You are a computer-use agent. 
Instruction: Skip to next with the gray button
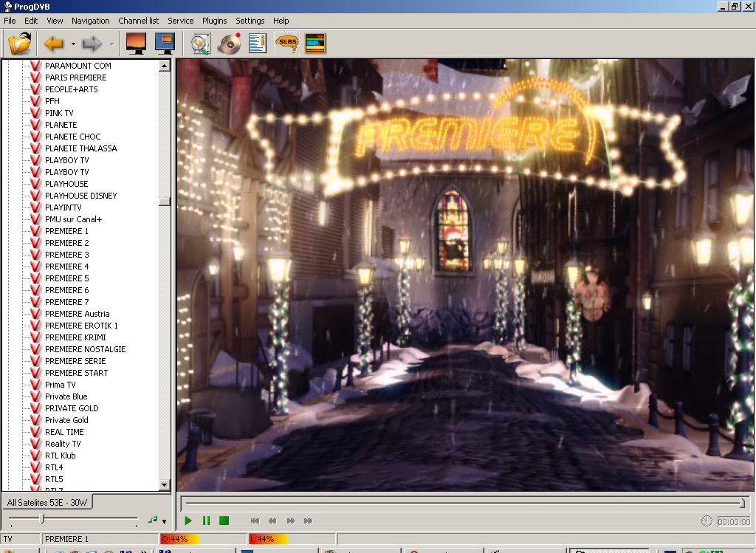point(308,521)
